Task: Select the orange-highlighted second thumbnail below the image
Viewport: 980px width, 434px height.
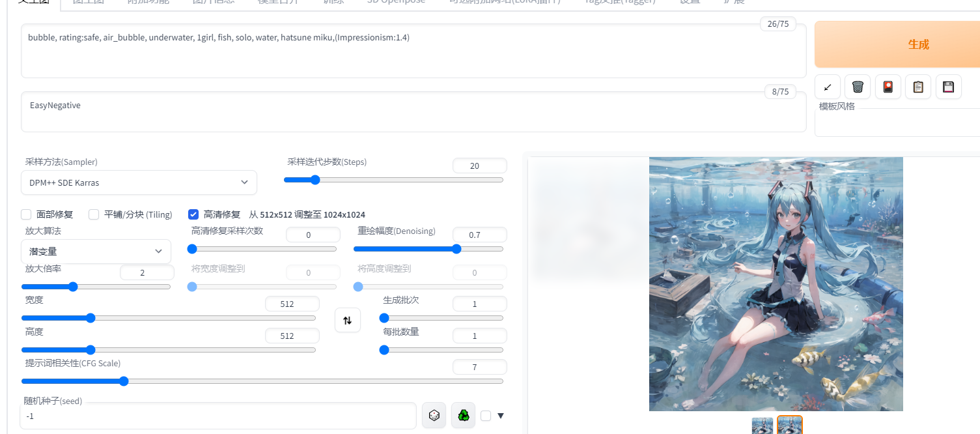Action: (790, 426)
